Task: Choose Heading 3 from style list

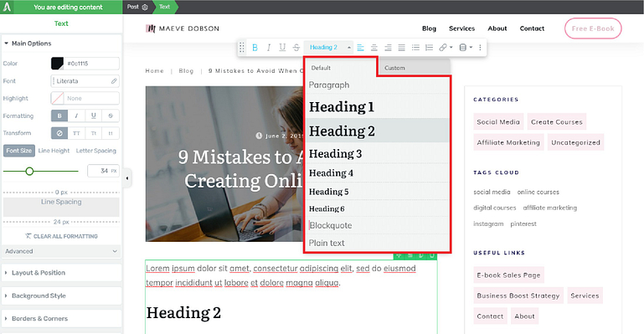Action: pyautogui.click(x=377, y=153)
